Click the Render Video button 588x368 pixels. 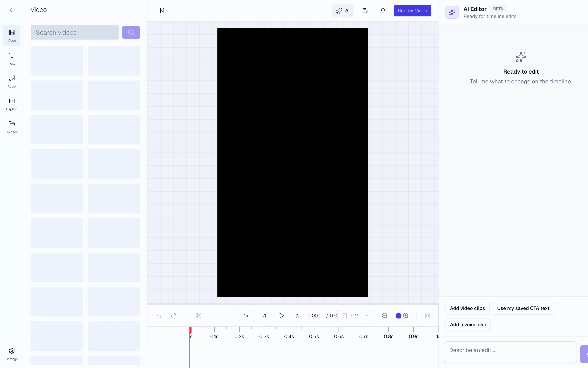point(412,11)
